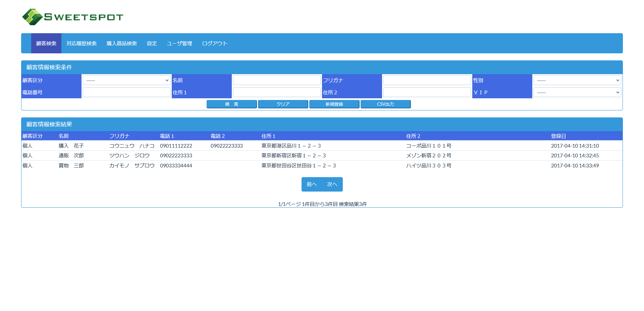Switch to the 対応履歴検索 menu
Screen dimensions: 644x311
click(x=81, y=43)
